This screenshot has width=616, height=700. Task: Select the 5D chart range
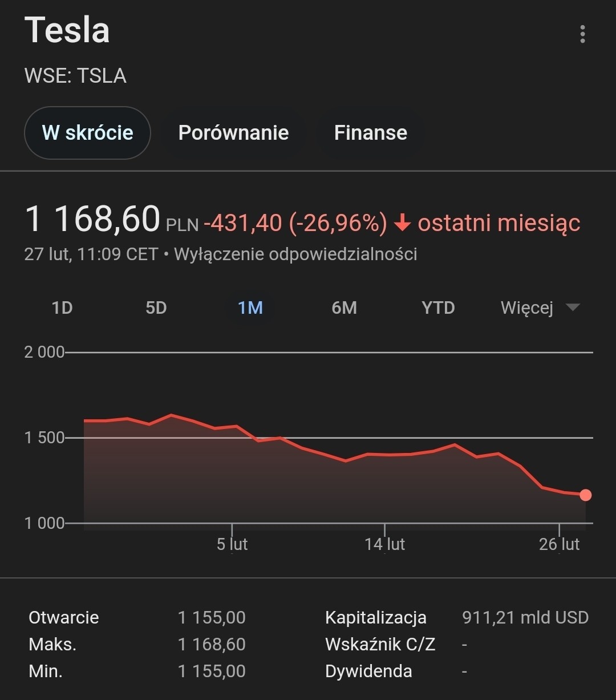pyautogui.click(x=156, y=308)
